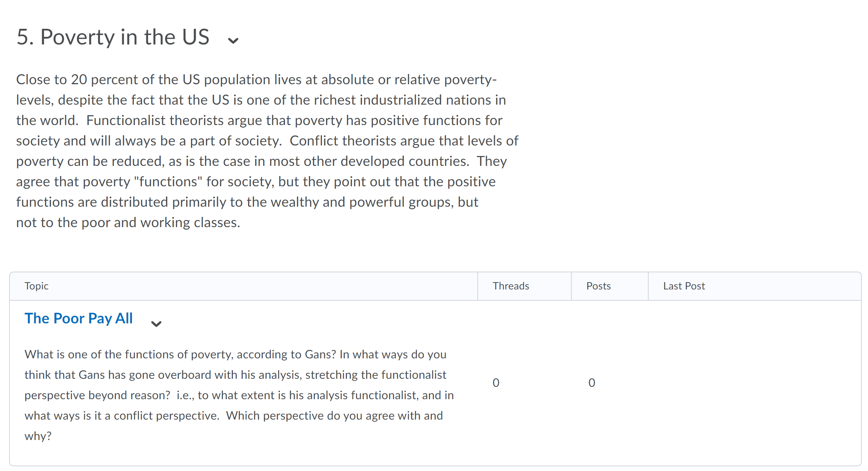Viewport: 868px width, 471px height.
Task: Expand the chevron next to The Poor Pay All
Action: (156, 324)
